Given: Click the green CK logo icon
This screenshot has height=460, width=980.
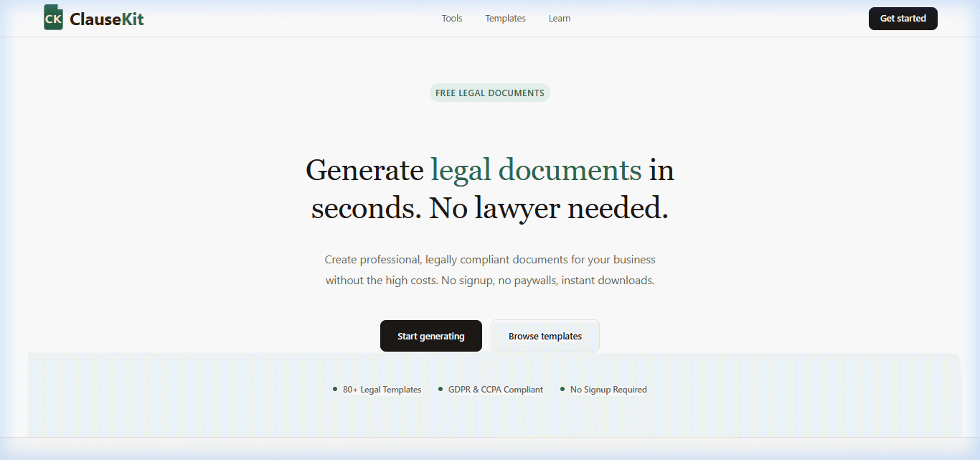Looking at the screenshot, I should [x=53, y=18].
